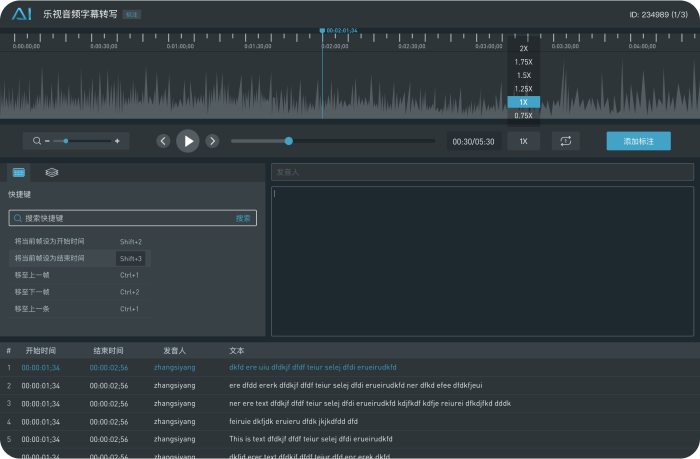The image size is (700, 459).
Task: Select row 2 text starting 'ere dfdd ererk'
Action: (x=355, y=385)
